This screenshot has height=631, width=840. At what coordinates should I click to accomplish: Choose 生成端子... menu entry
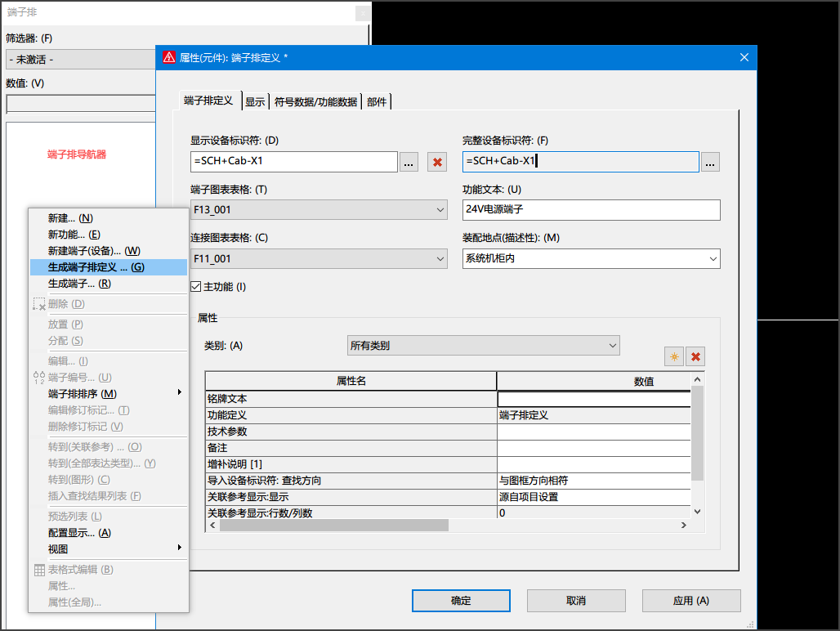pos(109,284)
